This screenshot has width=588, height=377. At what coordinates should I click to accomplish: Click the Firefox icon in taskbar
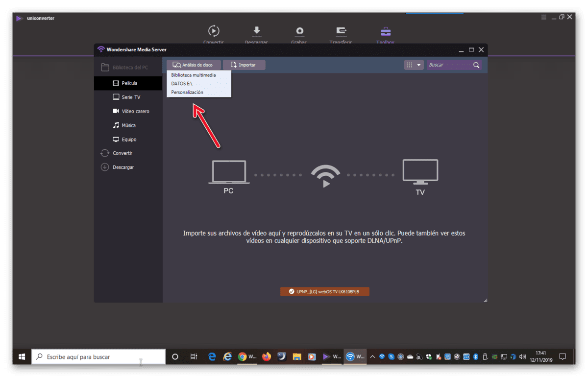(267, 356)
